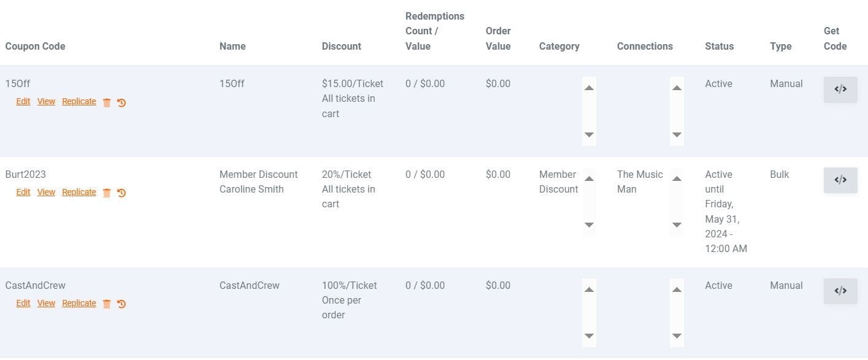Click the 15Off Connections scrollbar track
The height and width of the screenshot is (360, 868).
pos(677,111)
